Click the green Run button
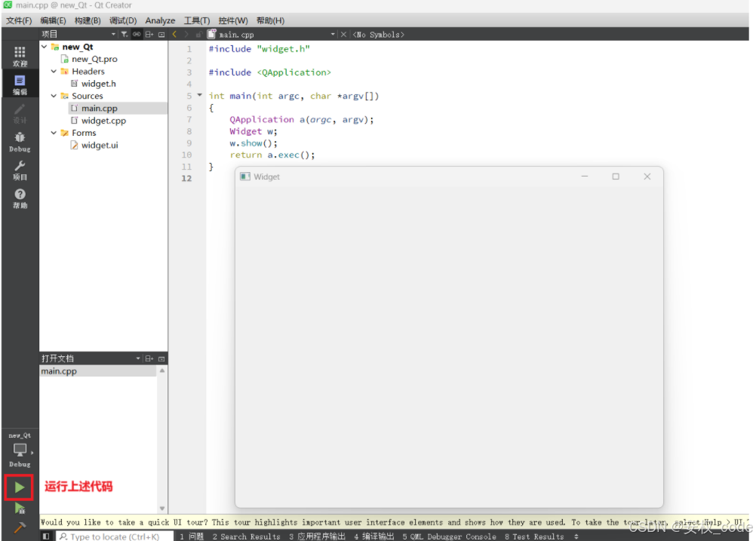The image size is (756, 541). point(20,487)
